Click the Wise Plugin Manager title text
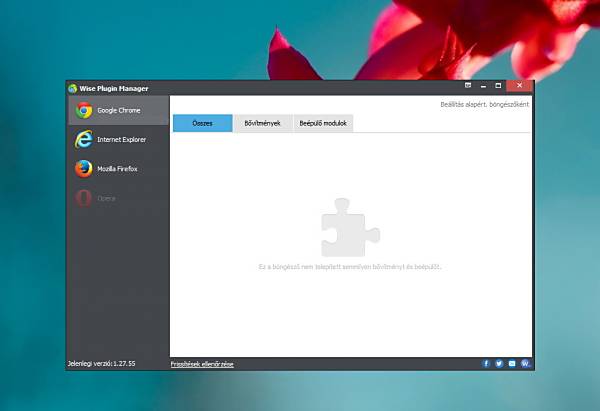 click(x=114, y=88)
